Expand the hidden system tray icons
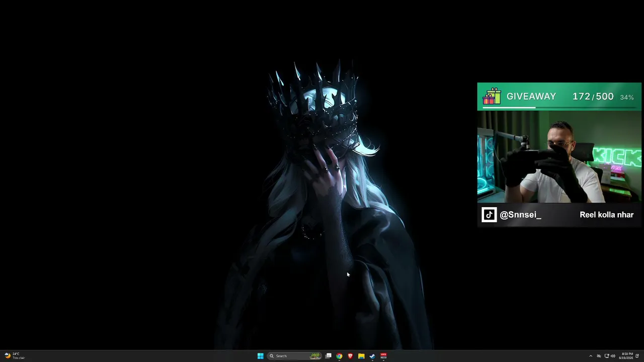This screenshot has height=362, width=644. click(591, 356)
